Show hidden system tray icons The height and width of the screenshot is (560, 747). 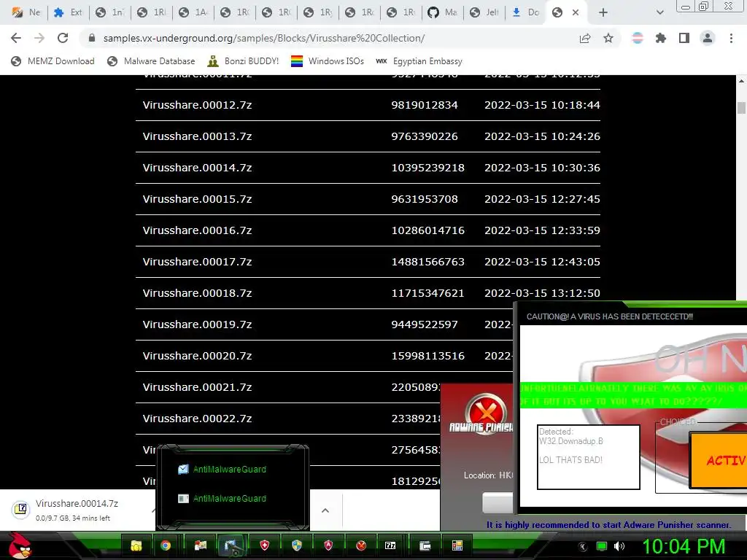(x=582, y=546)
